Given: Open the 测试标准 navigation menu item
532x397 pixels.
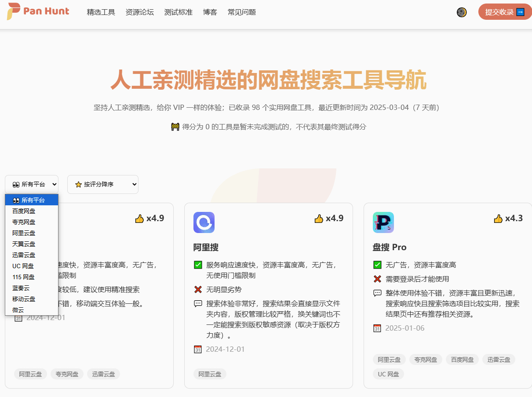Looking at the screenshot, I should (x=178, y=12).
